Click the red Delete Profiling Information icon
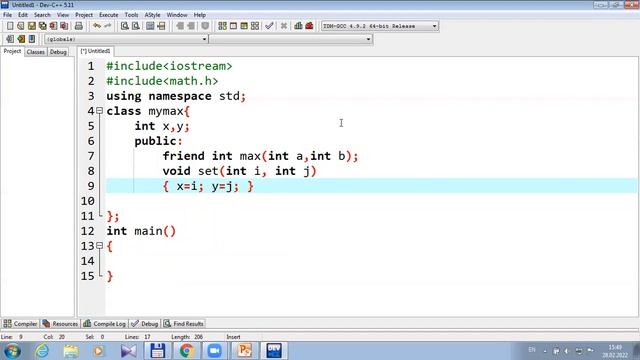 click(309, 26)
